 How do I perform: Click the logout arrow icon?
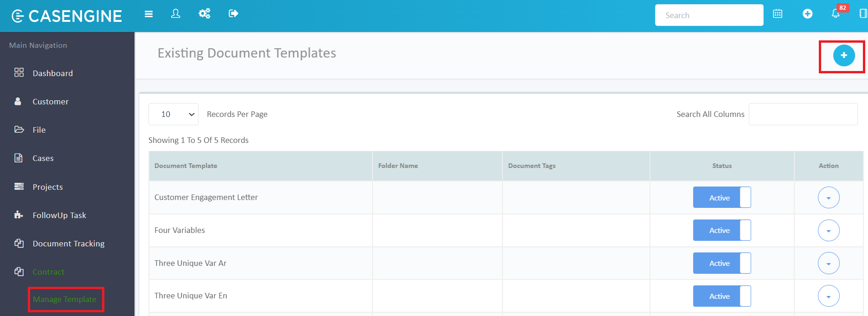coord(233,13)
